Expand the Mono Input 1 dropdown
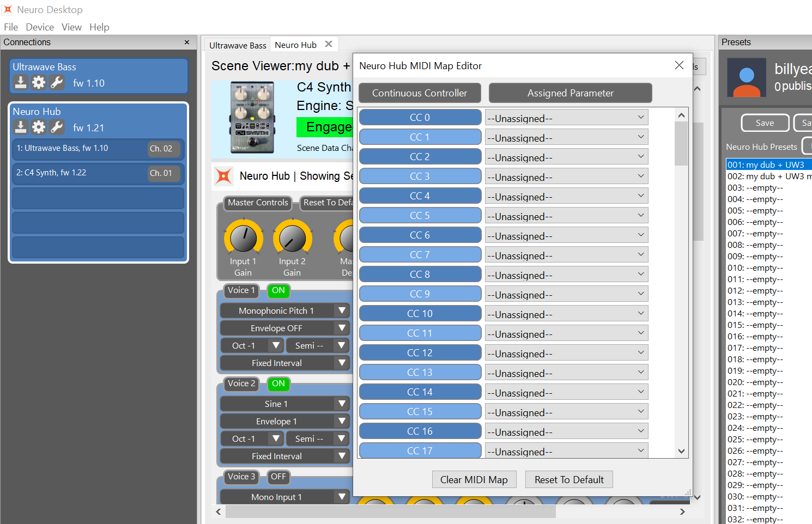The height and width of the screenshot is (524, 812). (284, 497)
